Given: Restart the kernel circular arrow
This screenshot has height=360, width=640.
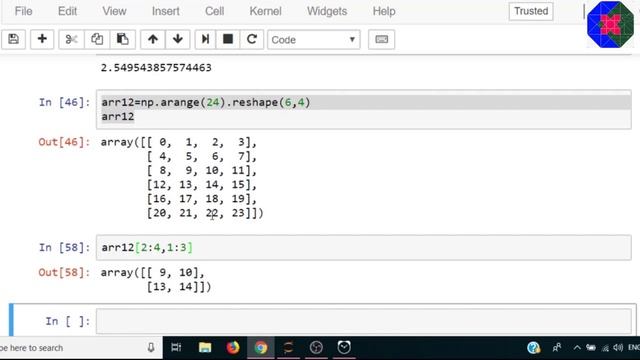Looking at the screenshot, I should [252, 39].
